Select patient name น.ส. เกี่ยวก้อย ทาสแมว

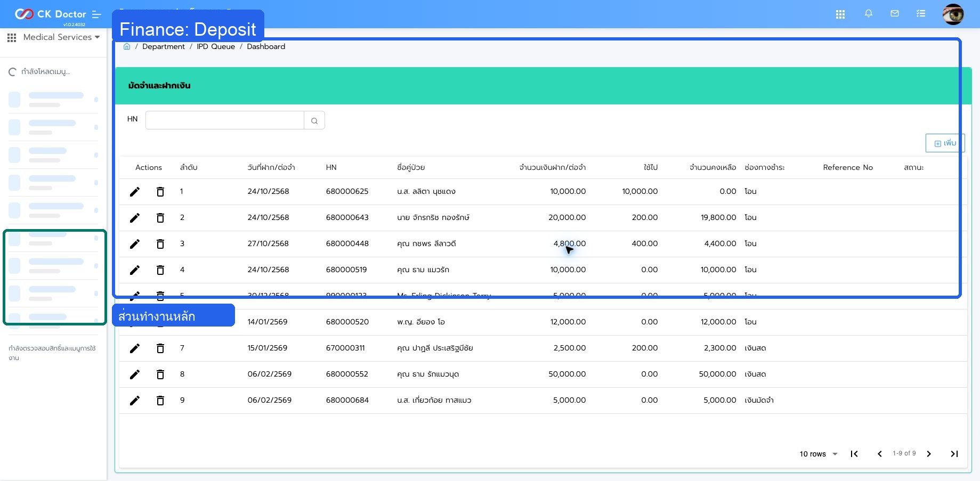434,400
